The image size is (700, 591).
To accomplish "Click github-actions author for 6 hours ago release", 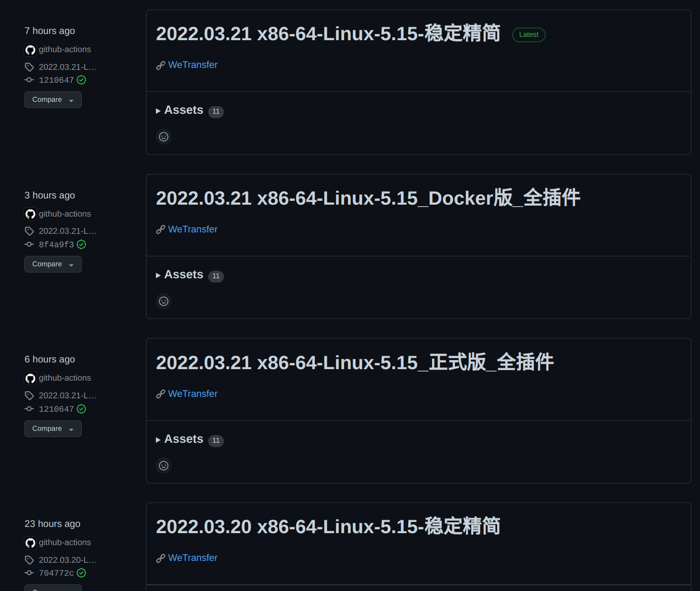I will point(65,378).
